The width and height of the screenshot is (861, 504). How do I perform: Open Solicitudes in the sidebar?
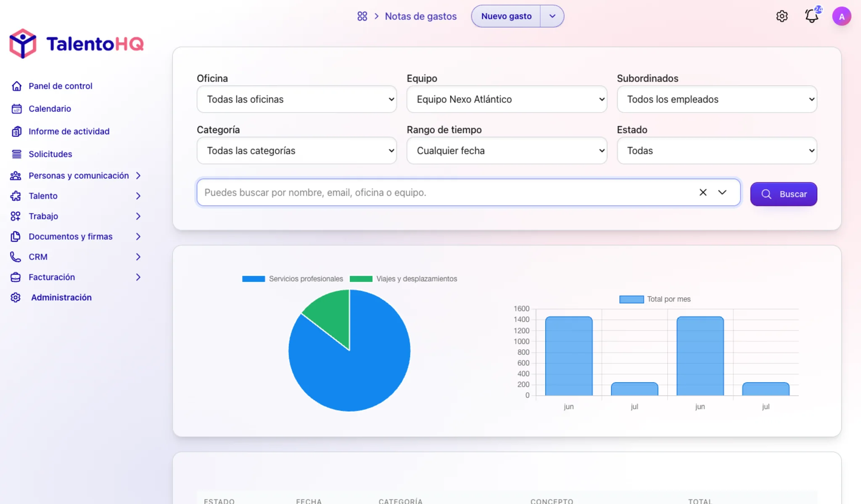click(x=50, y=154)
